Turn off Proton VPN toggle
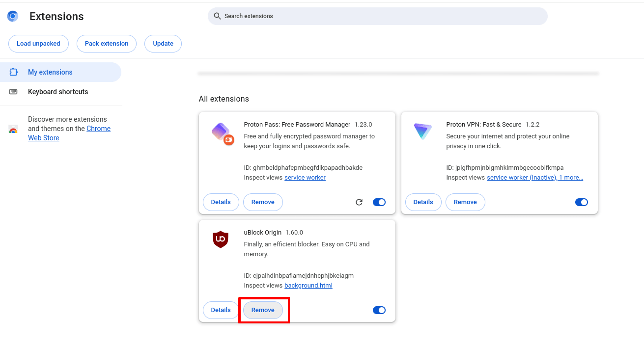The height and width of the screenshot is (345, 644). click(582, 202)
